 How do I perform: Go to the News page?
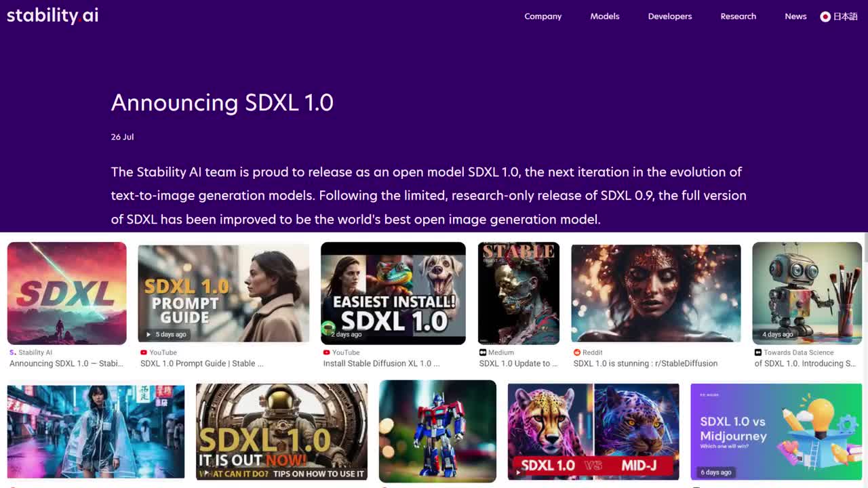796,16
